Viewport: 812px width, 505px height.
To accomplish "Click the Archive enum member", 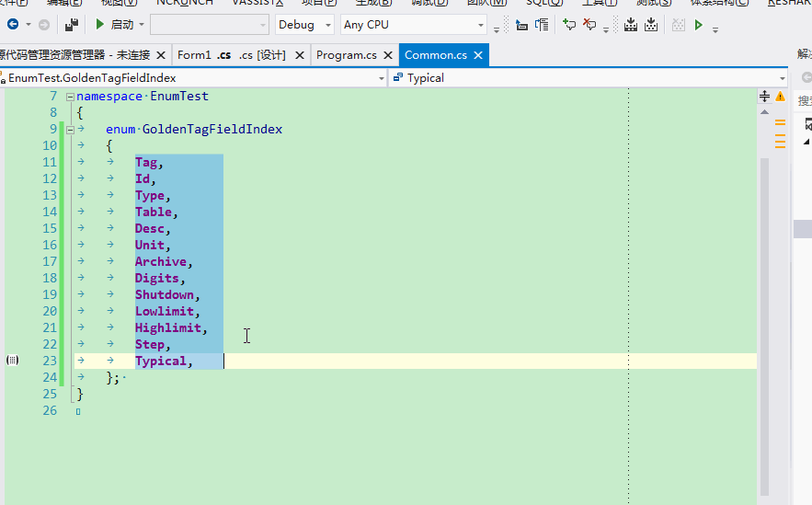I will pos(161,262).
